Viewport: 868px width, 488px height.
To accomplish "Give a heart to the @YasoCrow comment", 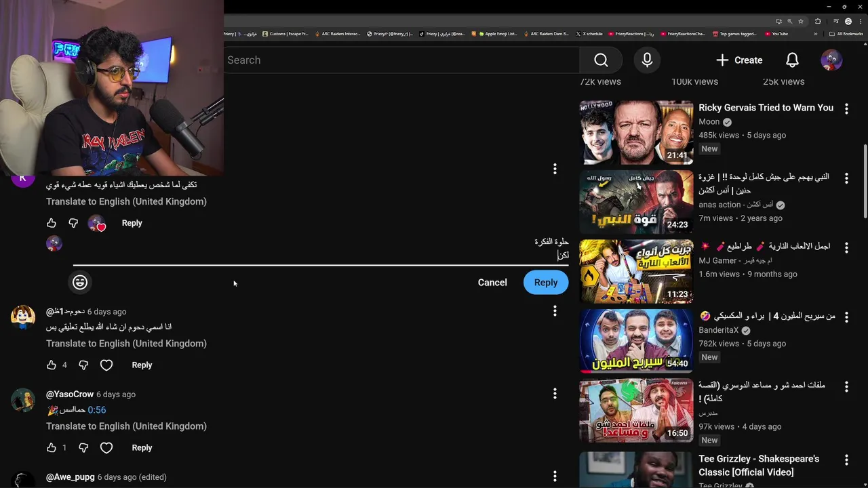I will [106, 447].
